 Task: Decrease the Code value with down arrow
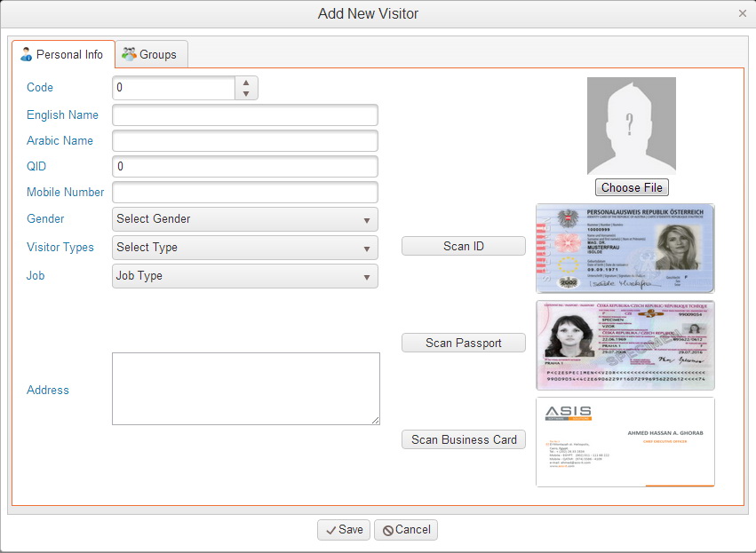(246, 93)
